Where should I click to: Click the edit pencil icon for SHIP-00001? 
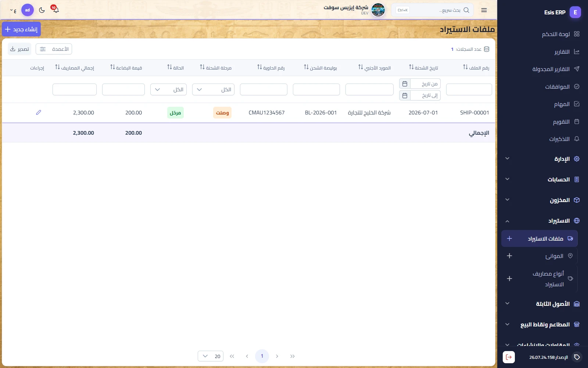[39, 113]
